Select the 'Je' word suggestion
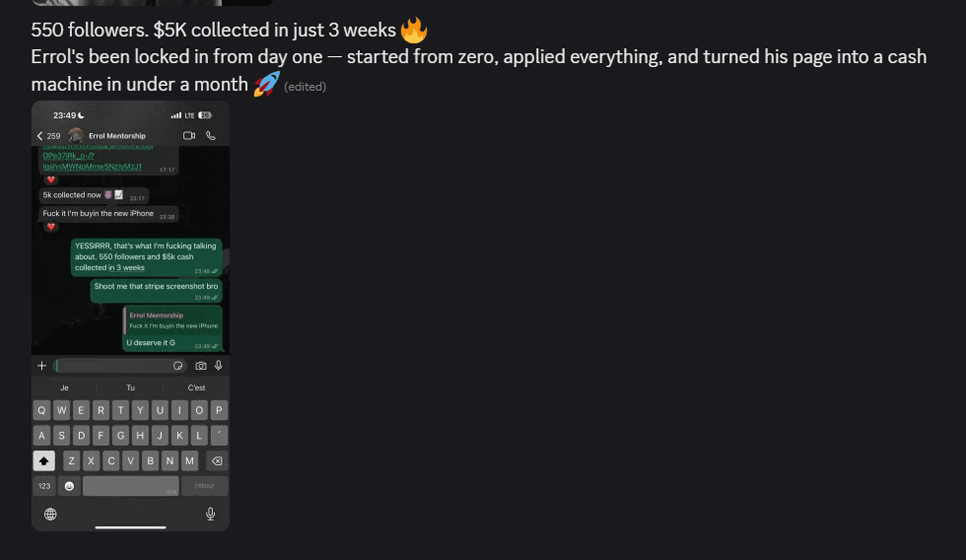Screen dimensions: 966x560 [x=64, y=387]
